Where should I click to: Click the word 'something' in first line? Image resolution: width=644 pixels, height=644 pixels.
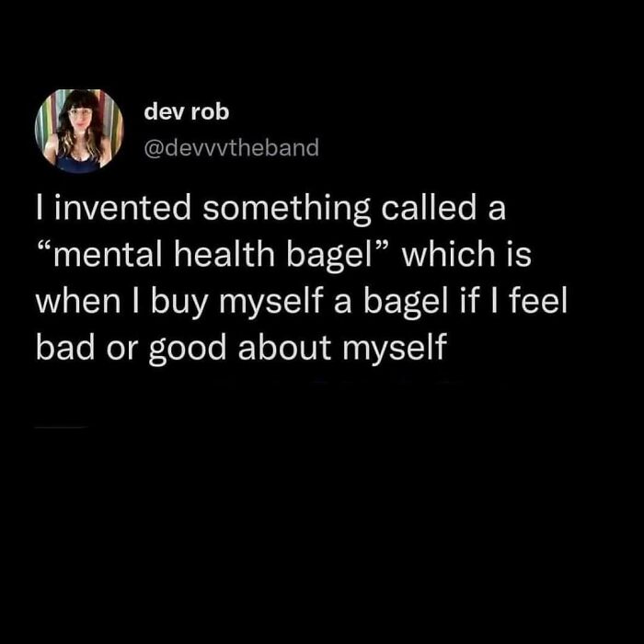click(x=287, y=209)
